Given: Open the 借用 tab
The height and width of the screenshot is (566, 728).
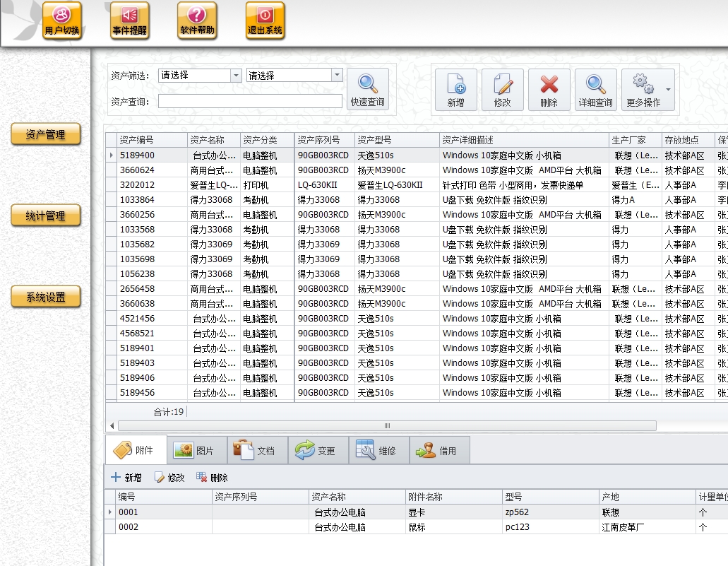Looking at the screenshot, I should tap(439, 450).
